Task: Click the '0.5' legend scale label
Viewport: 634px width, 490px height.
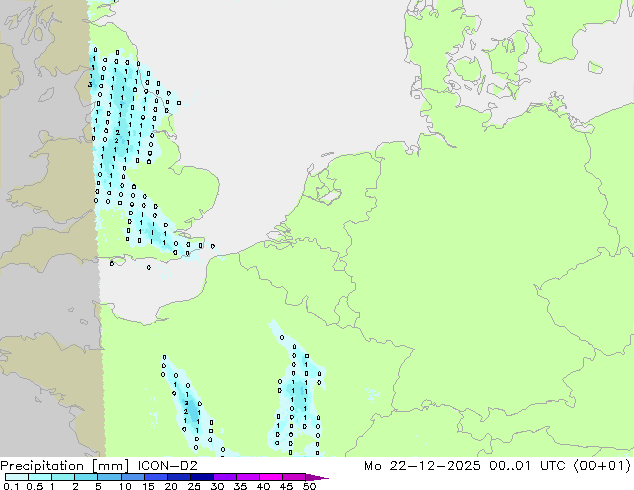Action: 34,486
